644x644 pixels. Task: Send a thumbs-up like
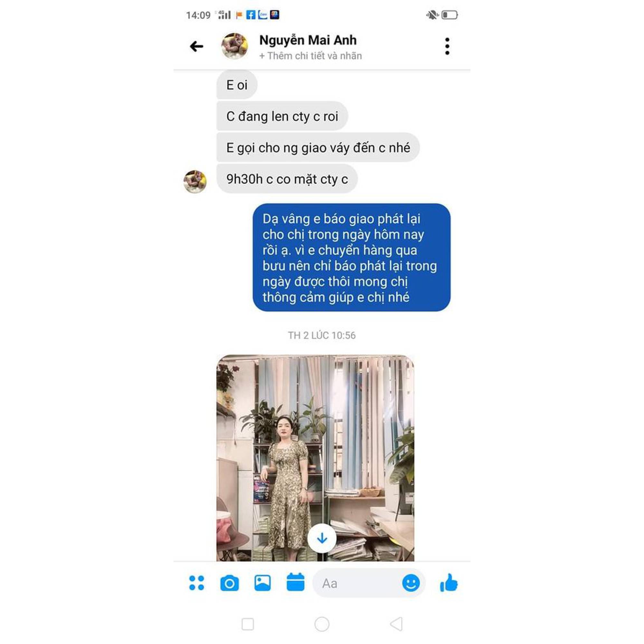[449, 583]
